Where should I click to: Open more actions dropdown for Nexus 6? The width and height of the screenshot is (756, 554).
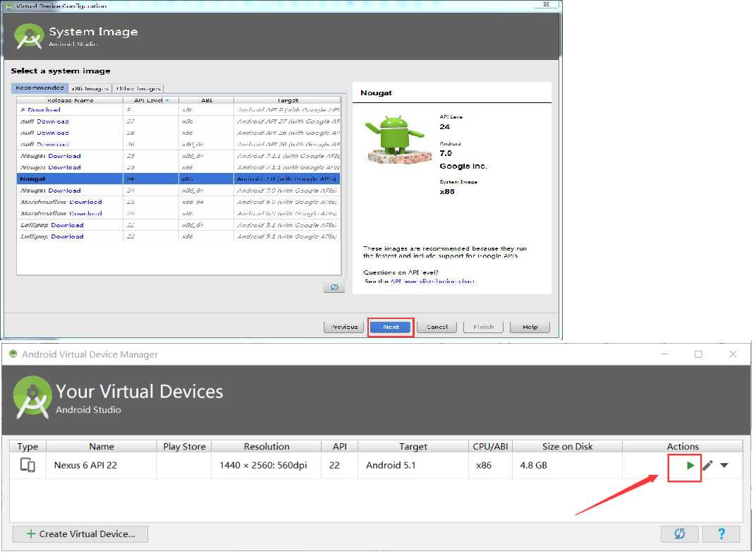(x=724, y=466)
